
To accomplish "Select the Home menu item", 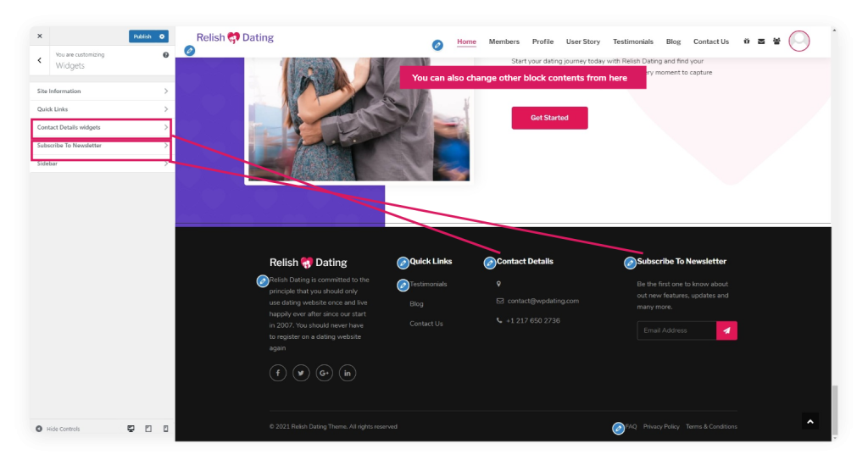I will tap(466, 42).
